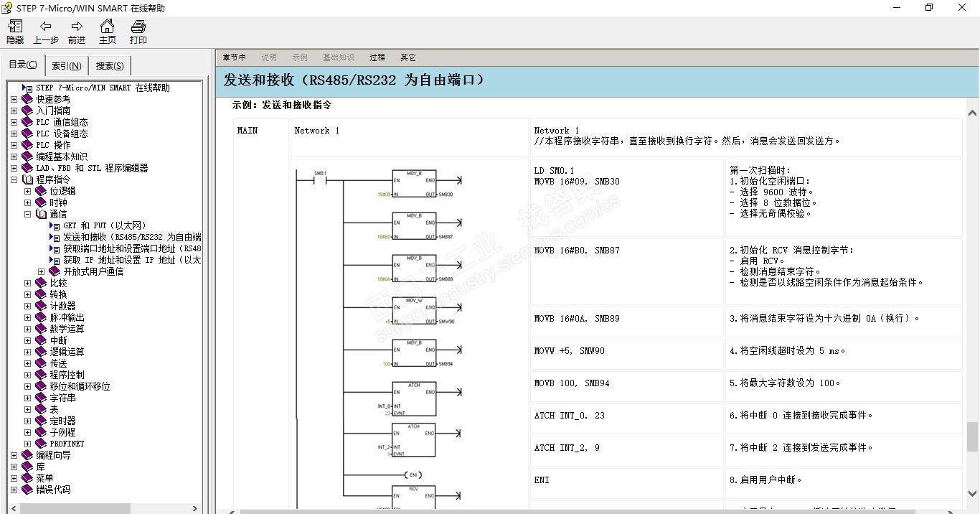Click the MOVB 16#B0, SMB87 text

[x=577, y=251]
